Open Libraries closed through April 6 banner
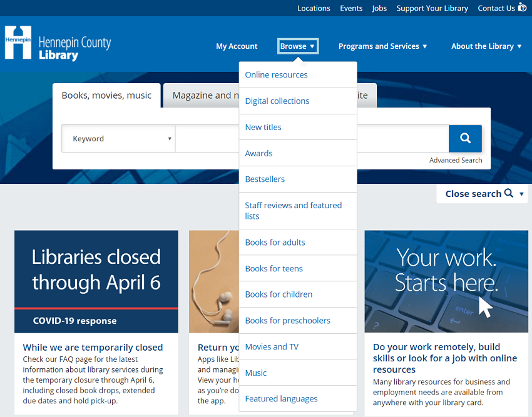Viewport: 532px width, 417px height. 96,282
